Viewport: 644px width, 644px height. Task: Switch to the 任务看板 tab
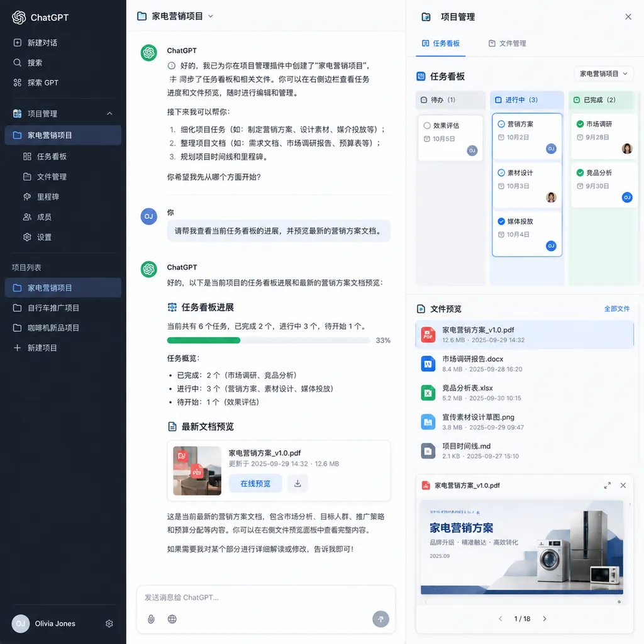[x=441, y=43]
